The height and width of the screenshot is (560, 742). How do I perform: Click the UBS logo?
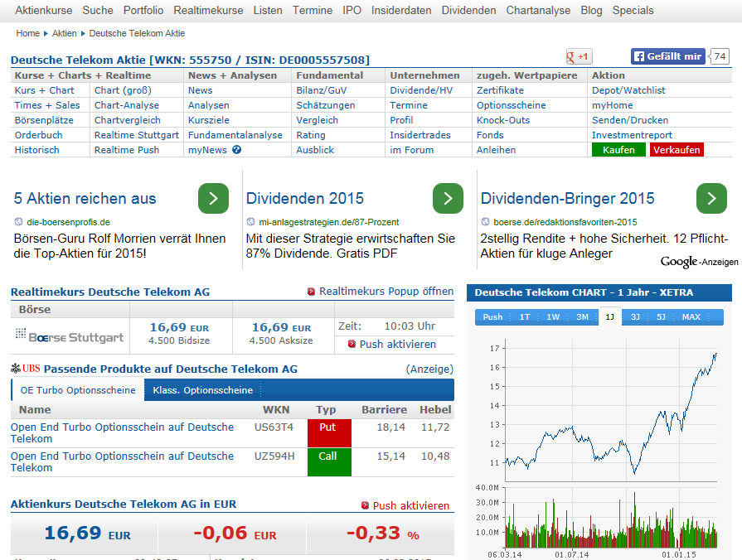(x=26, y=369)
